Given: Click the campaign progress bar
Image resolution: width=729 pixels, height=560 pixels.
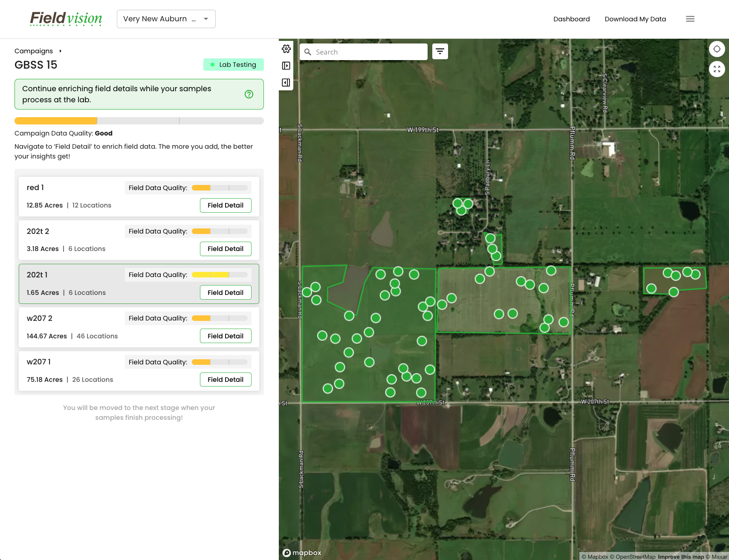Looking at the screenshot, I should [139, 121].
